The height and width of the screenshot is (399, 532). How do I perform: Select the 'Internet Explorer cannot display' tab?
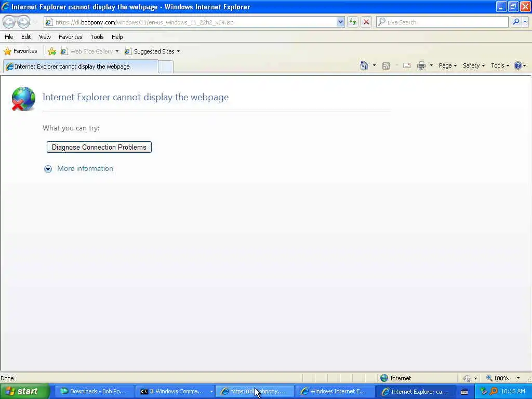point(81,66)
